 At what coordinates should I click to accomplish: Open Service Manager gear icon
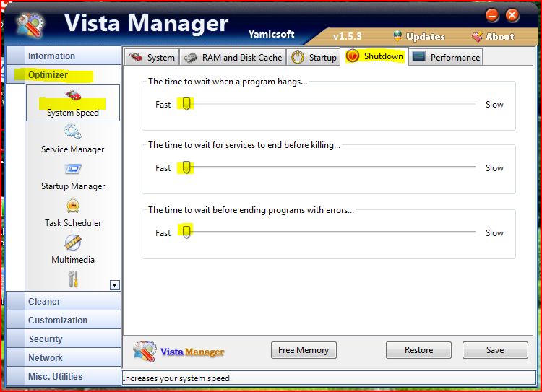[73, 132]
